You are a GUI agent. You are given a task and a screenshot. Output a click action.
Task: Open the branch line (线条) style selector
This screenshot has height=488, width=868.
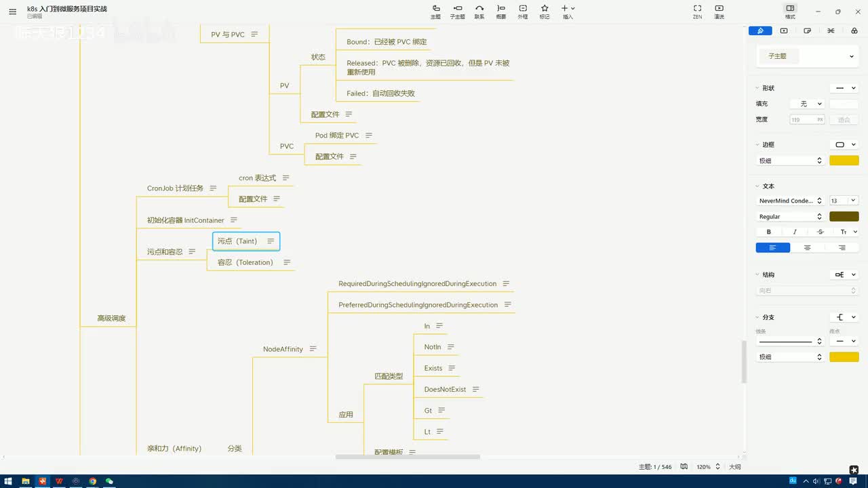click(x=790, y=341)
